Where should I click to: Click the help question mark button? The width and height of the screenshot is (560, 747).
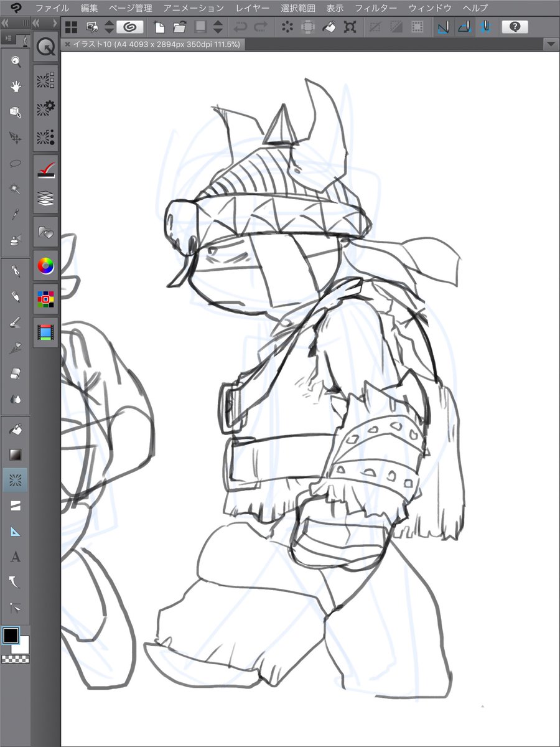(515, 27)
